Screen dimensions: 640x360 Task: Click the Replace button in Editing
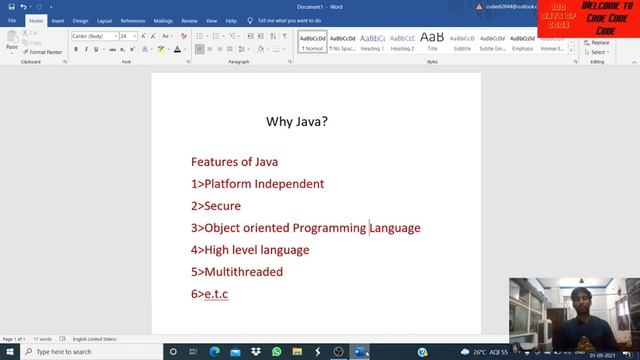click(597, 42)
